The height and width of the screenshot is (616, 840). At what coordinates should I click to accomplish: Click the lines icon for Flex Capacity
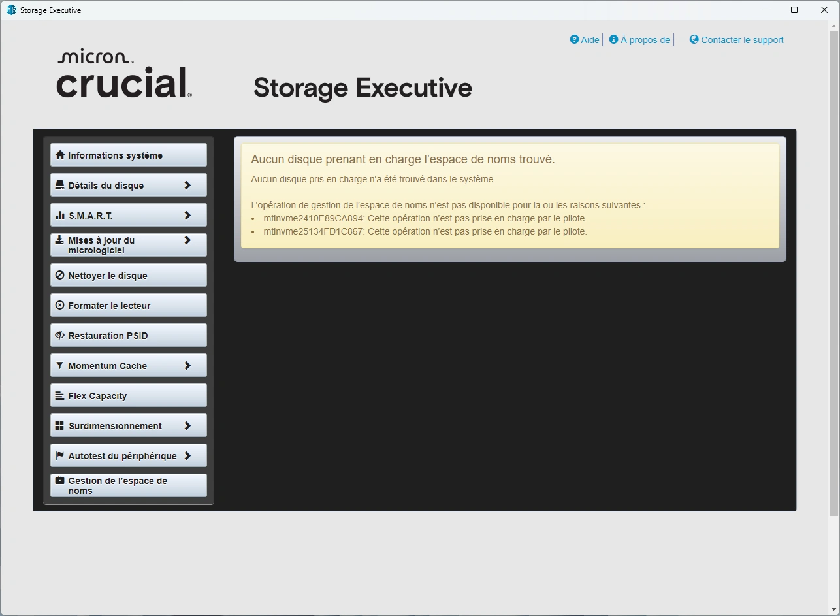click(x=60, y=395)
